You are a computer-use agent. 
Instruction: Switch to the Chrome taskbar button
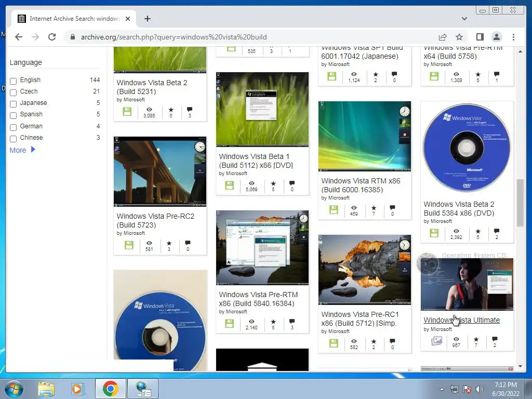coord(110,389)
